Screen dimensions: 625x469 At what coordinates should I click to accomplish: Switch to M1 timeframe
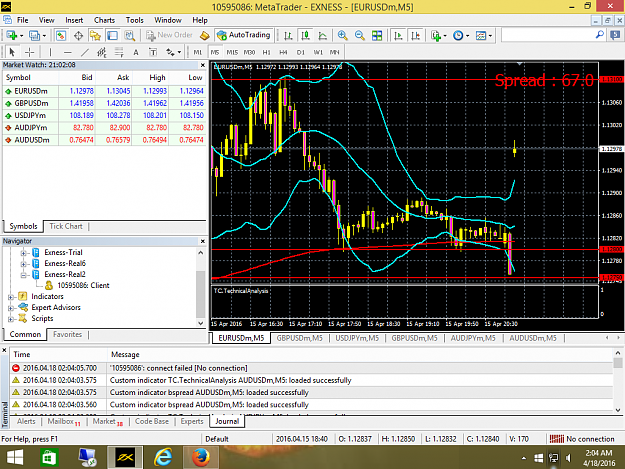pos(197,52)
